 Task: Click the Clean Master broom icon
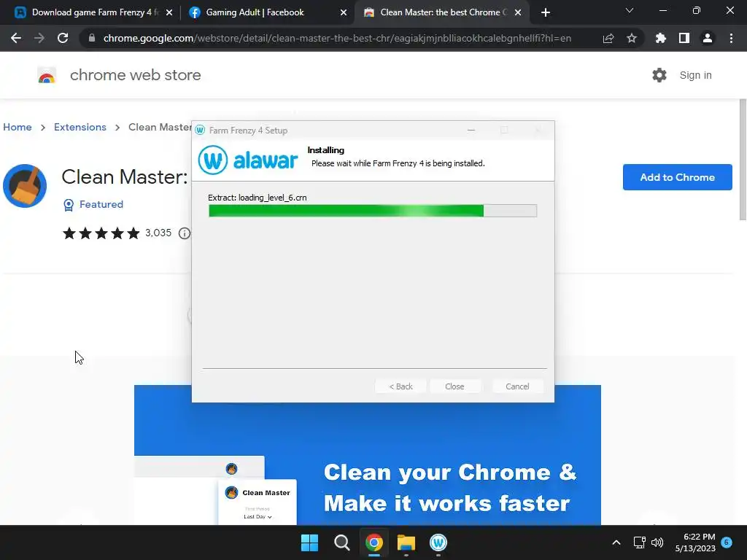point(25,186)
